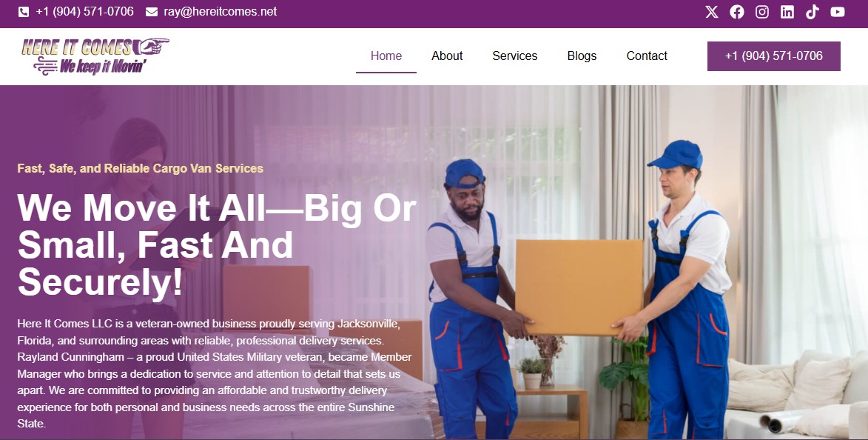Open the X (Twitter) social profile icon
Image resolution: width=868 pixels, height=440 pixels.
[x=711, y=12]
